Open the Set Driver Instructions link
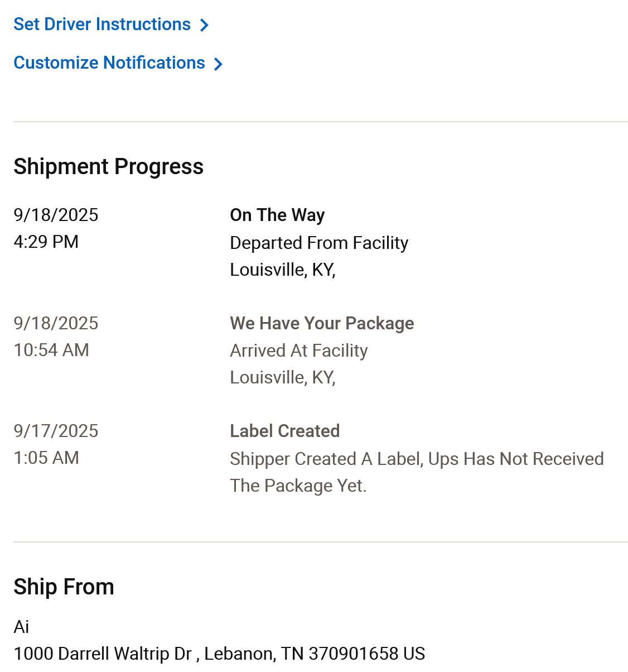This screenshot has height=672, width=628. click(102, 25)
